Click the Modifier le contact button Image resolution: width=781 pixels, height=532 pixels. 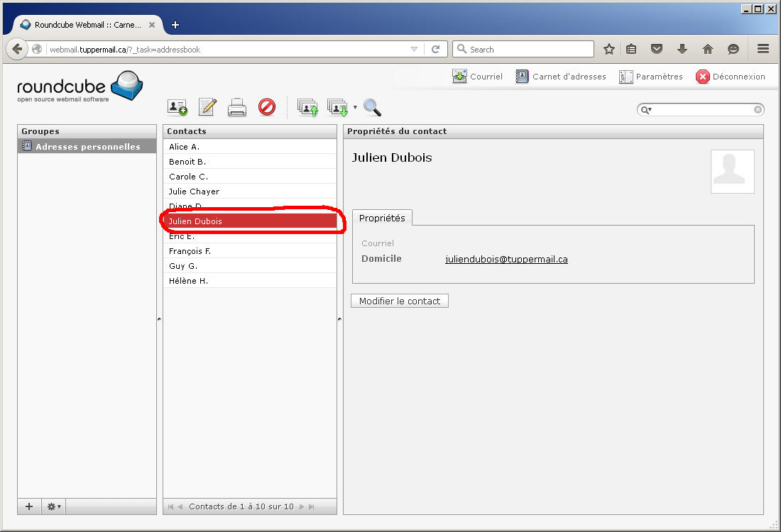tap(400, 301)
